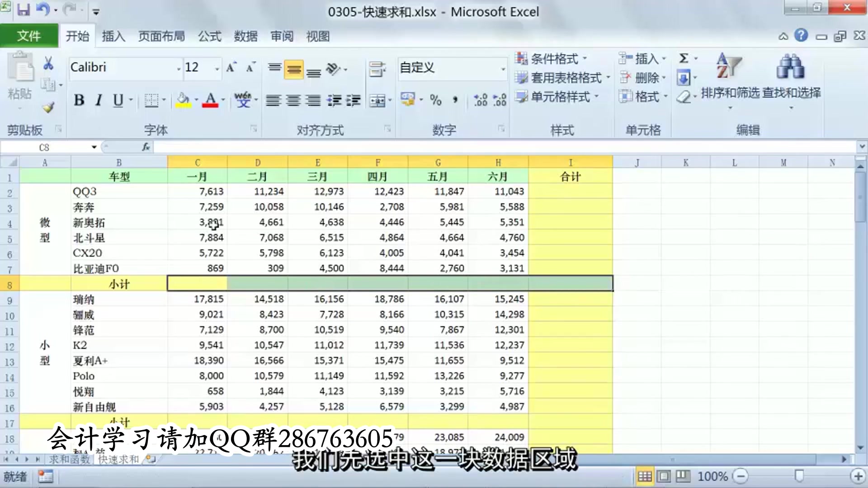This screenshot has width=868, height=488.
Task: Click the zoom slider handle
Action: [x=799, y=476]
